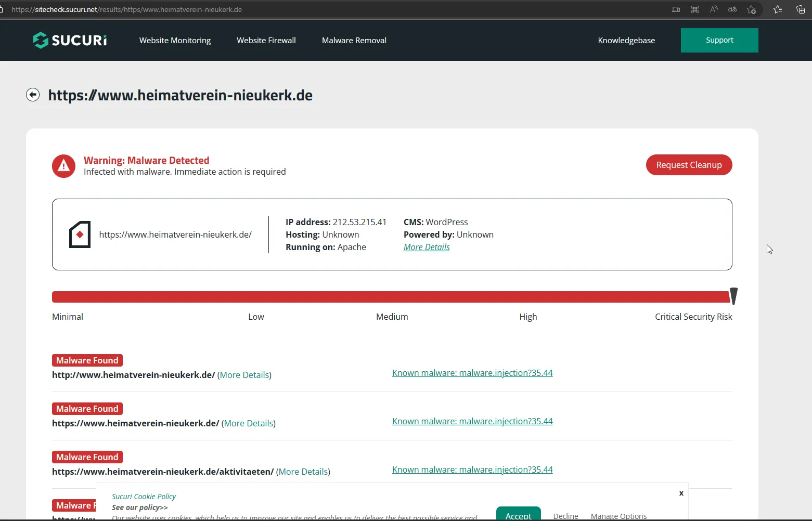Open the Favorites list icon
This screenshot has width=812, height=521.
(x=778, y=9)
